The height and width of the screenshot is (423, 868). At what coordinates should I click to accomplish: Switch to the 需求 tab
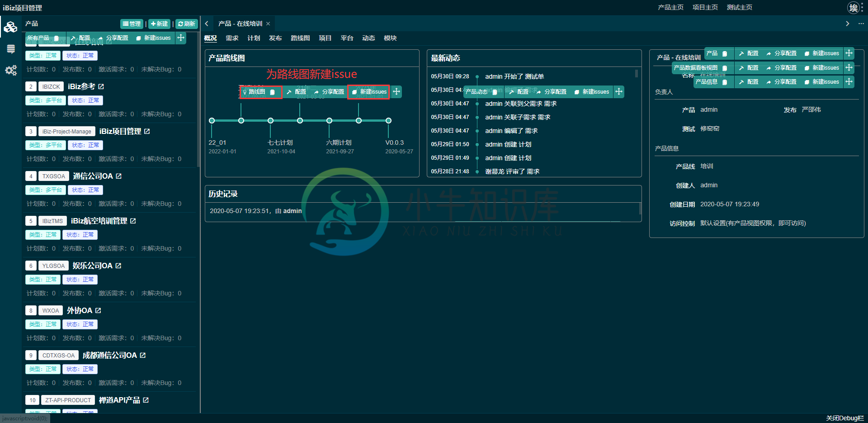pos(232,38)
